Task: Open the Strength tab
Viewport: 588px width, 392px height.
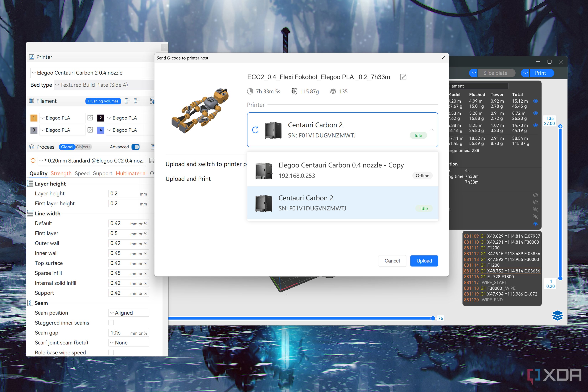Action: coord(61,173)
